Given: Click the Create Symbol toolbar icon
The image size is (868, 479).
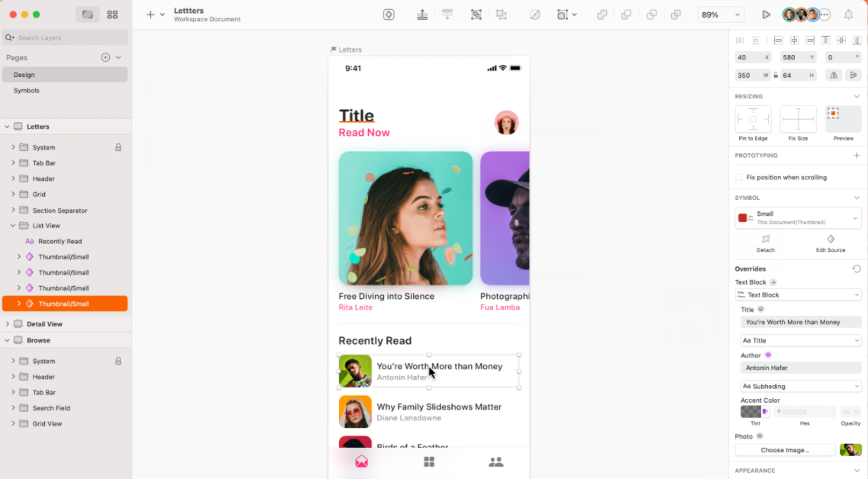Looking at the screenshot, I should point(389,14).
